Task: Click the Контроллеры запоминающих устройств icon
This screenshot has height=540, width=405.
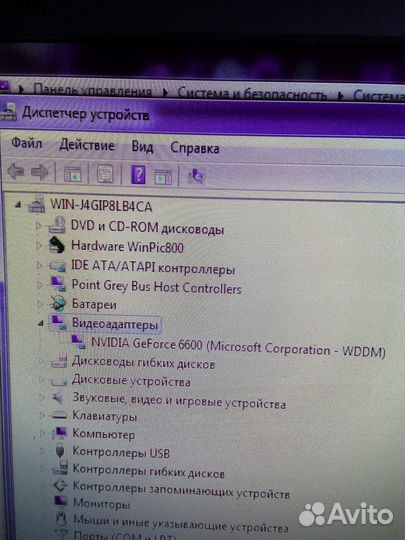Action: click(61, 486)
